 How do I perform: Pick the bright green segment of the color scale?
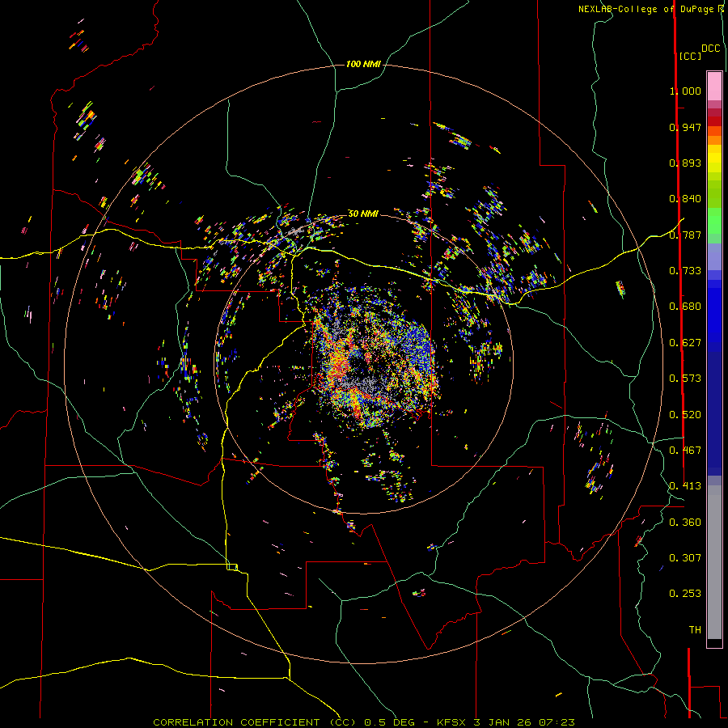pyautogui.click(x=714, y=221)
